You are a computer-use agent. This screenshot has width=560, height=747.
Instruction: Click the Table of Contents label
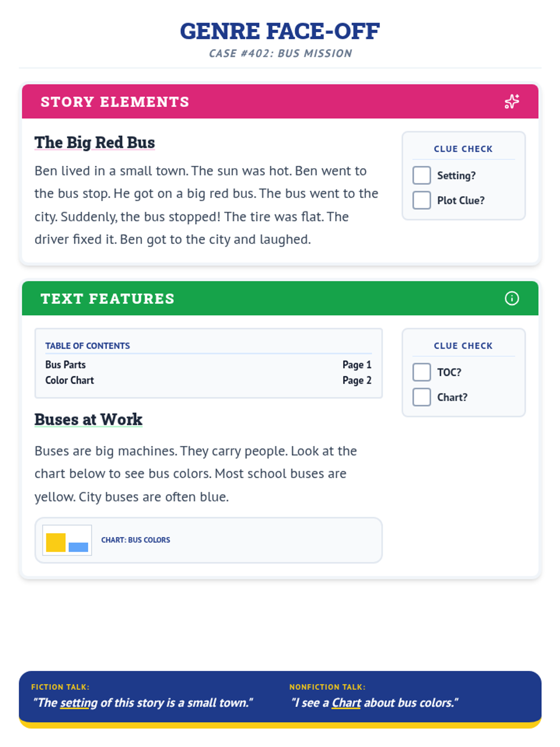tap(87, 345)
